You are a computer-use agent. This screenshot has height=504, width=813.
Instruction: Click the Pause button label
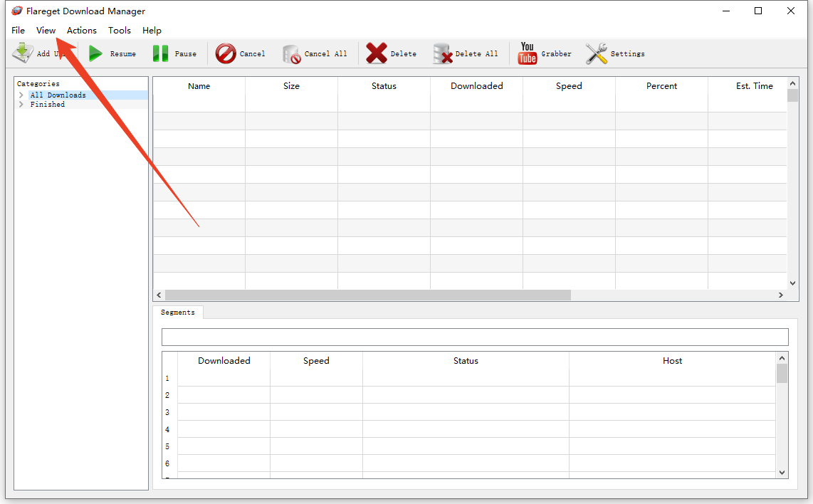pyautogui.click(x=186, y=54)
